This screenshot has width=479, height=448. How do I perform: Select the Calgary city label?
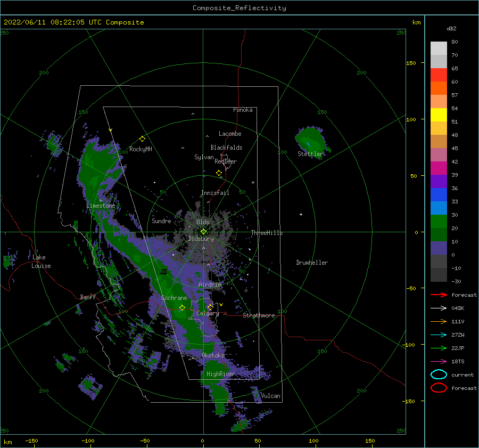point(208,313)
